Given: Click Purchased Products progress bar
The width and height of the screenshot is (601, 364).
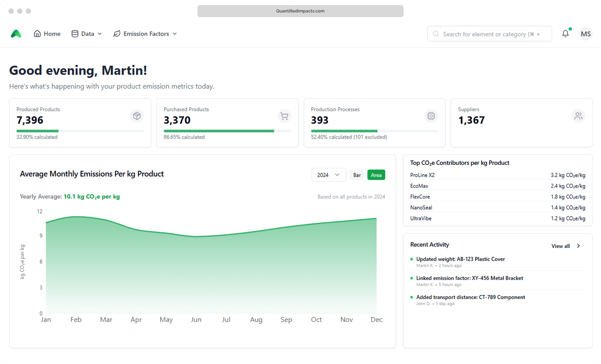Looking at the screenshot, I should point(228,131).
